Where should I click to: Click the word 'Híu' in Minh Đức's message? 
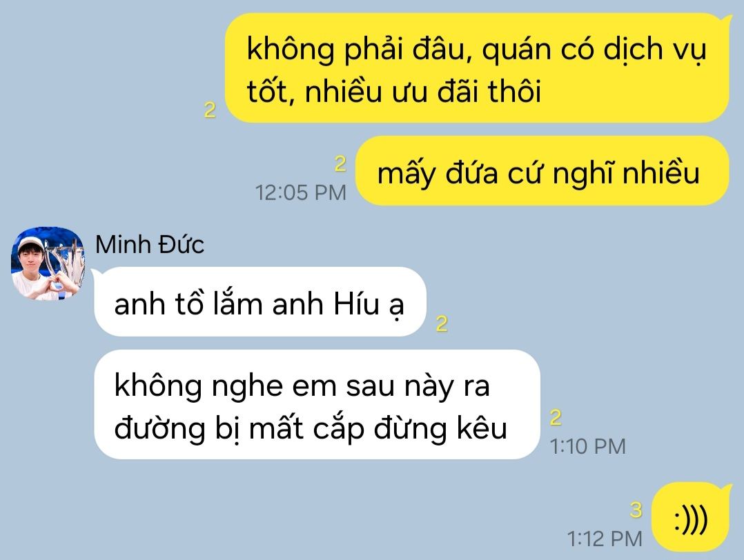click(356, 303)
